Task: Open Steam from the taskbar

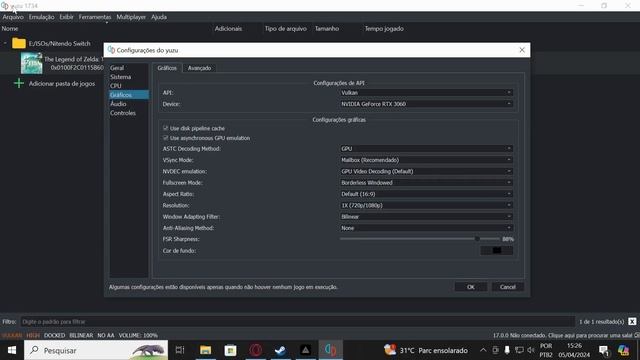Action: pos(280,350)
